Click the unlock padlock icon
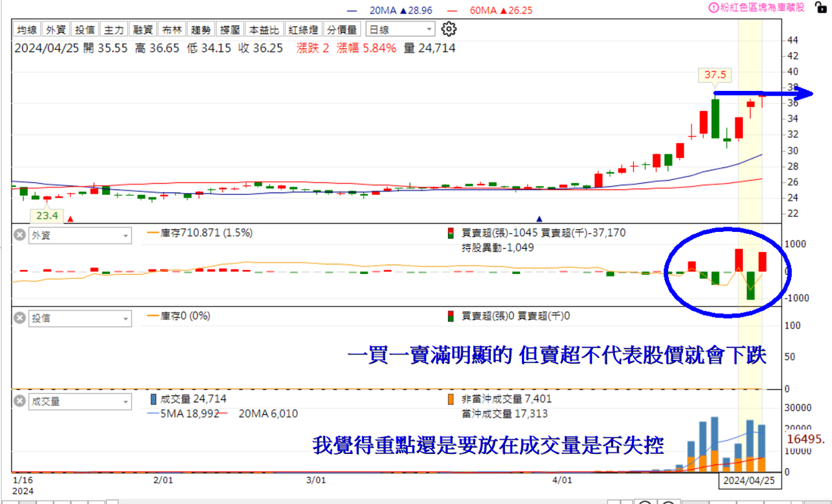 click(821, 7)
